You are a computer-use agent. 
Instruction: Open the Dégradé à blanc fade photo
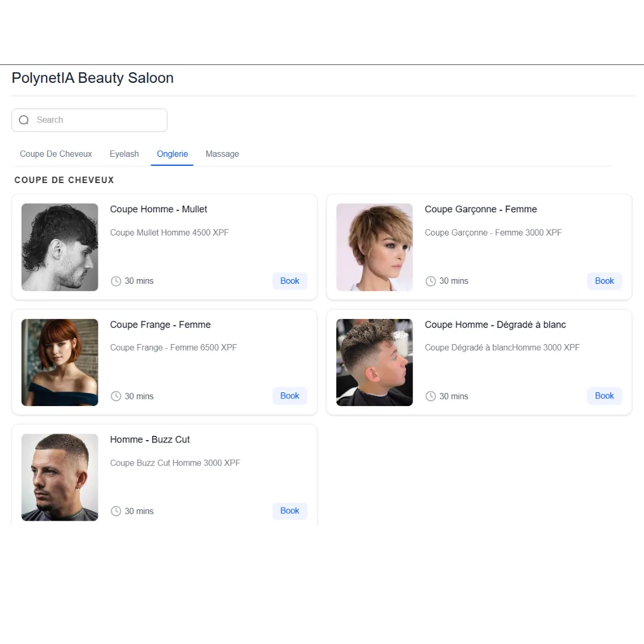coord(374,363)
